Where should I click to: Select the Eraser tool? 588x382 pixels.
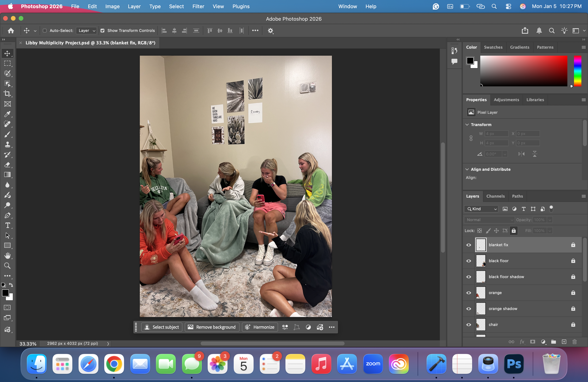pyautogui.click(x=8, y=165)
